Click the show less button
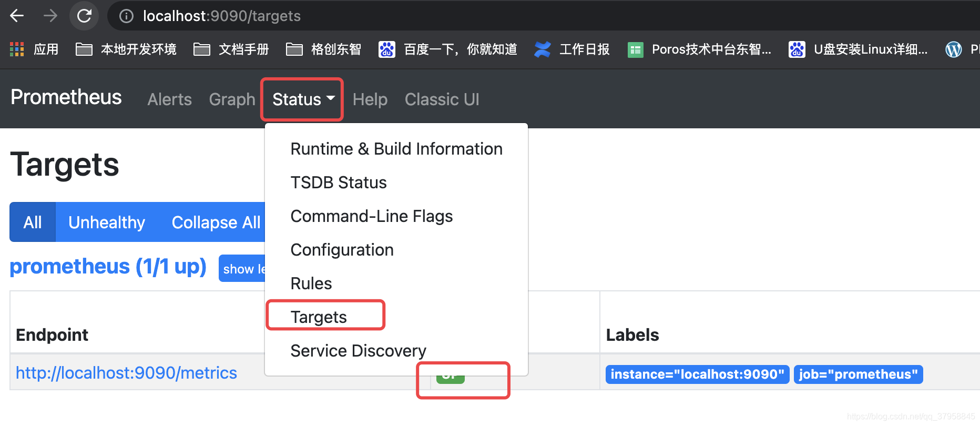Image resolution: width=980 pixels, height=426 pixels. pos(242,268)
